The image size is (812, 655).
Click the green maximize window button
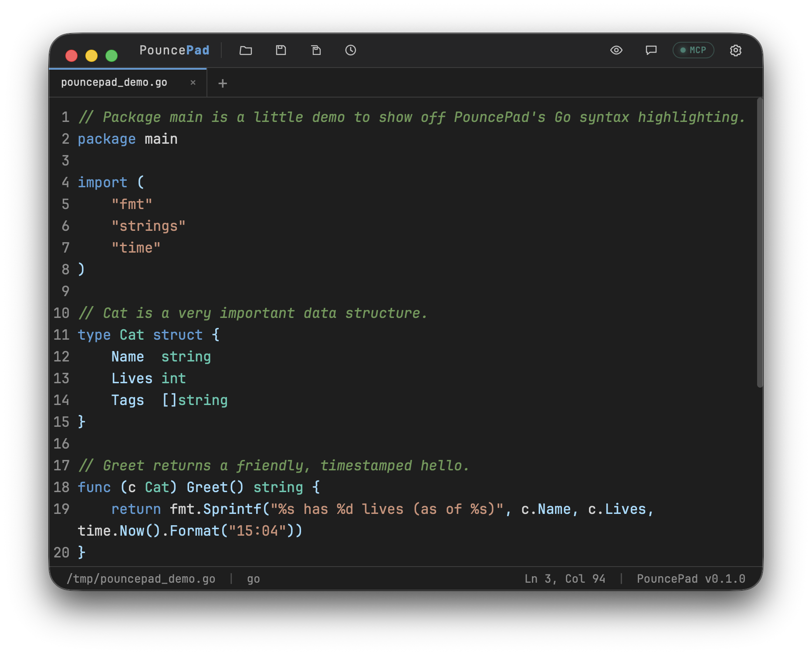point(112,56)
